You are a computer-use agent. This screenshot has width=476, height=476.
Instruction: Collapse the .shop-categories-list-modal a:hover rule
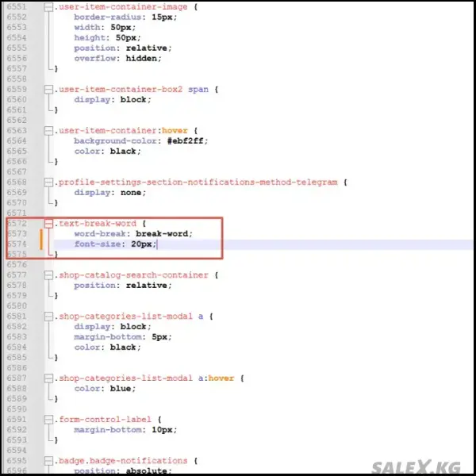click(49, 378)
